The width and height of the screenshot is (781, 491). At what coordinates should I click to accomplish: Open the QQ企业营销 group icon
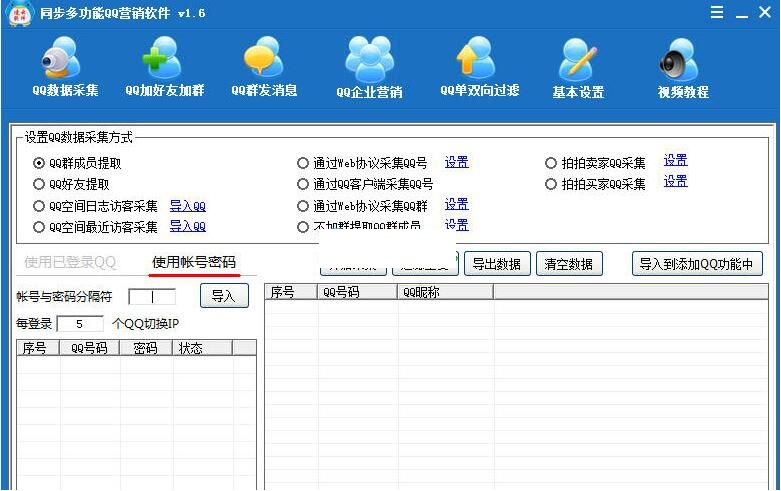click(369, 60)
